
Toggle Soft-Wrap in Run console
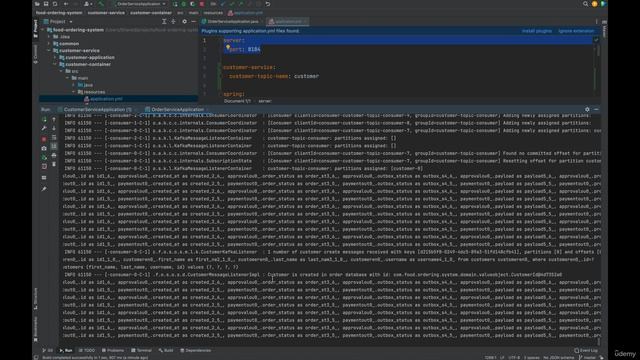pyautogui.click(x=54, y=138)
